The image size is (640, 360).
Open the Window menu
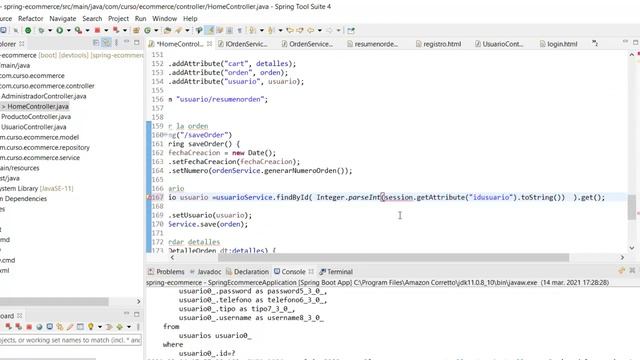164,19
